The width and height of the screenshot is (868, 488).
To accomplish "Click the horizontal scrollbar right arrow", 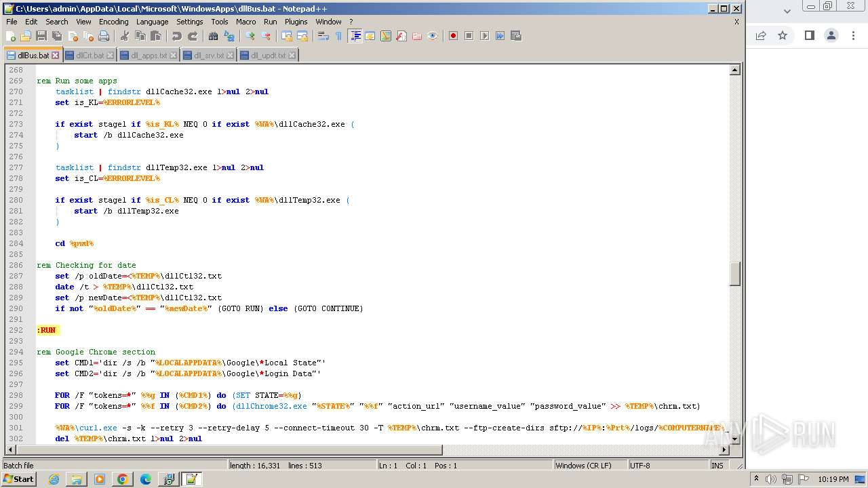I will coord(724,450).
